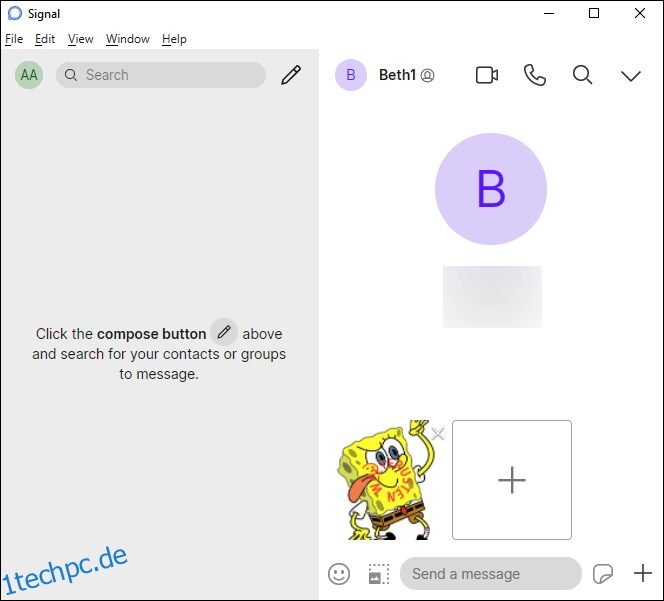Open the File menu
Image resolution: width=664 pixels, height=601 pixels.
click(14, 39)
